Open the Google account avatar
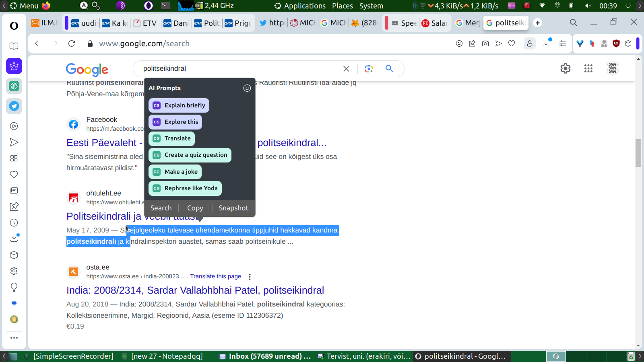The height and width of the screenshot is (362, 644). [x=613, y=68]
